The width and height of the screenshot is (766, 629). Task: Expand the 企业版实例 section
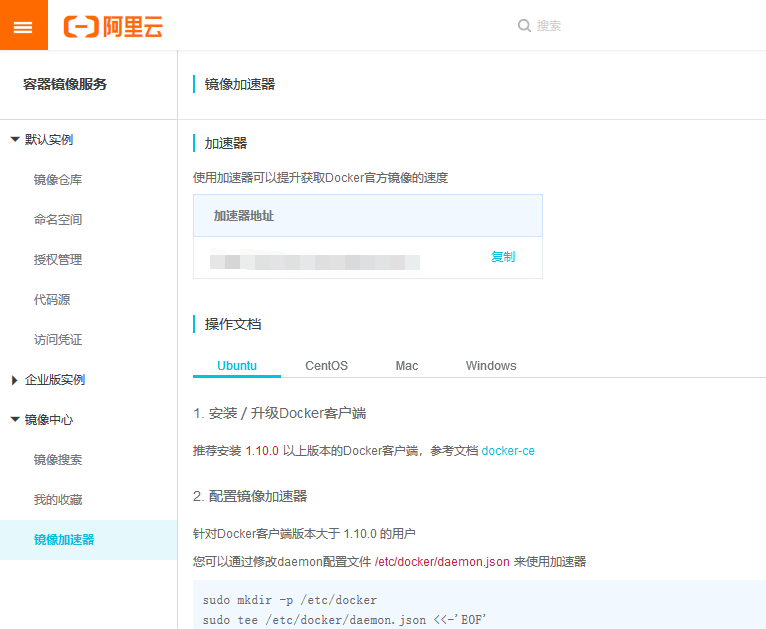point(15,380)
